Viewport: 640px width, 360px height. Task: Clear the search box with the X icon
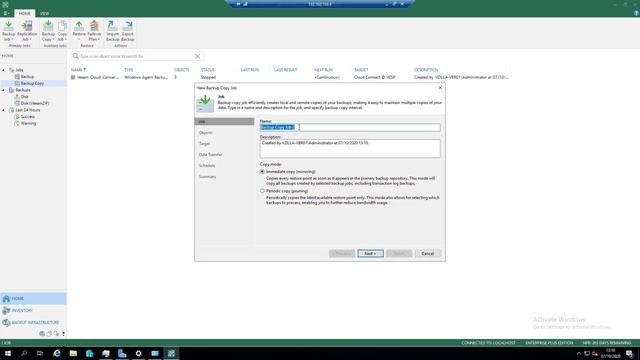pos(197,56)
